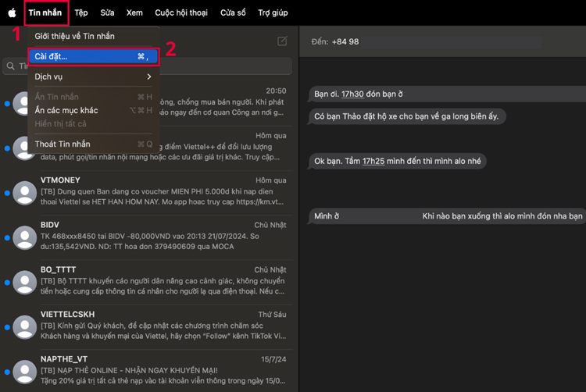Click the VIETTELCSKH contact avatar
The image size is (586, 392).
[x=25, y=327]
